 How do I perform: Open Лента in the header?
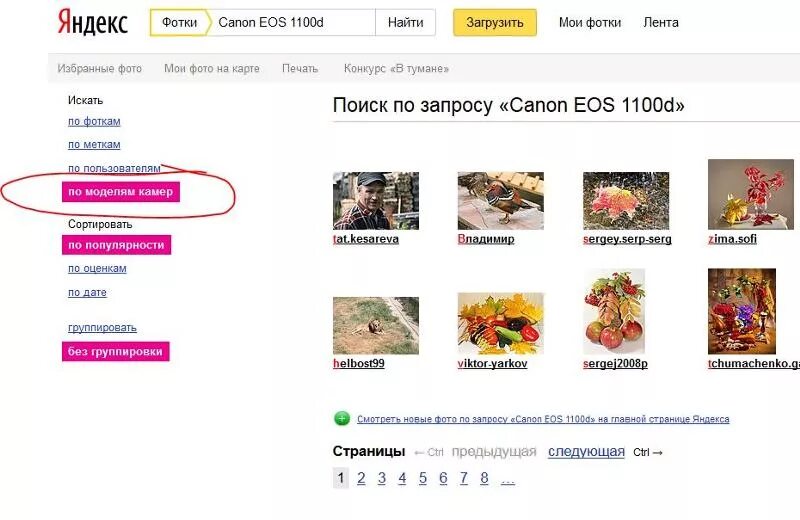coord(661,22)
